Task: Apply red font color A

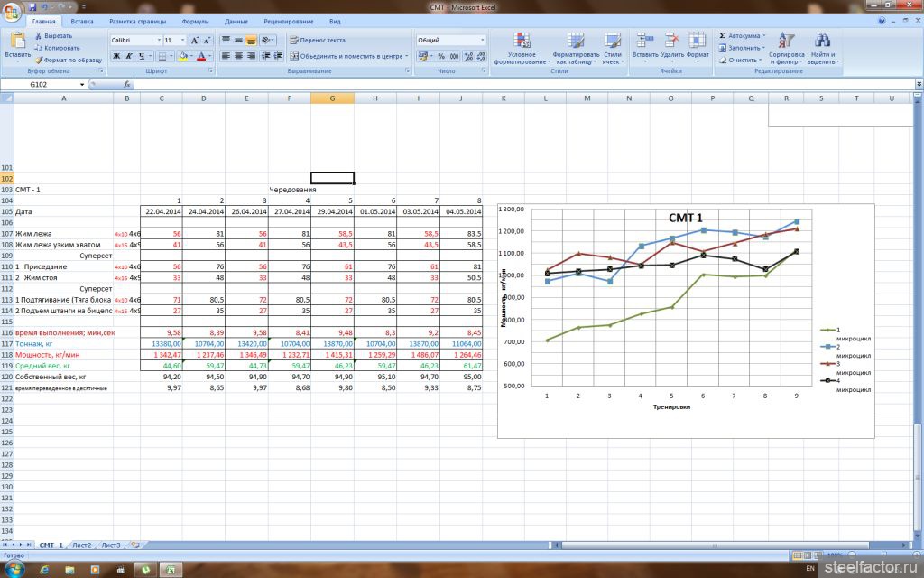Action: tap(201, 56)
